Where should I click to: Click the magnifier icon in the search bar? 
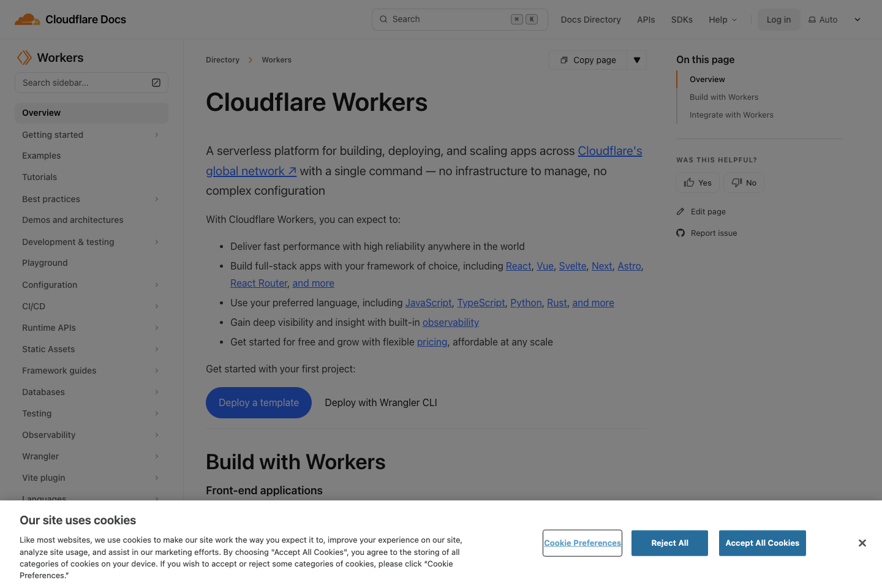pos(383,19)
